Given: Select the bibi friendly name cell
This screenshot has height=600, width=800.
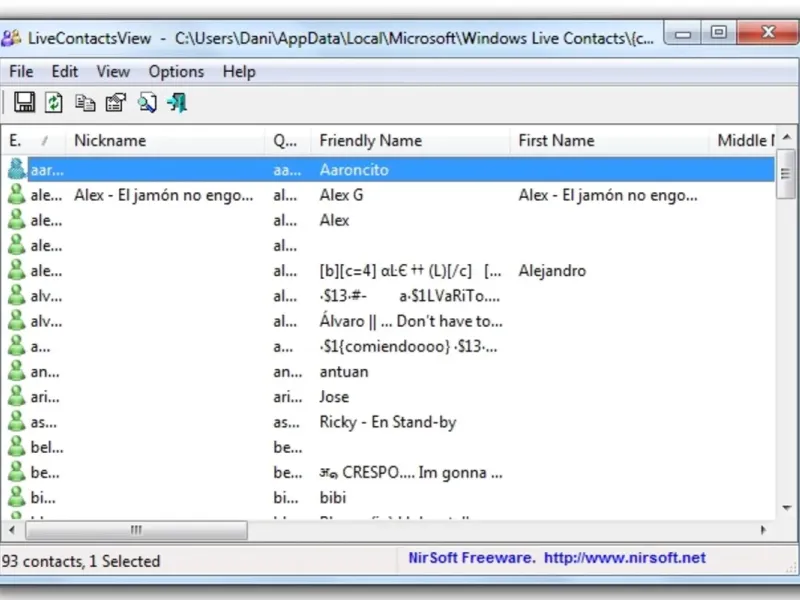Looking at the screenshot, I should [x=333, y=497].
